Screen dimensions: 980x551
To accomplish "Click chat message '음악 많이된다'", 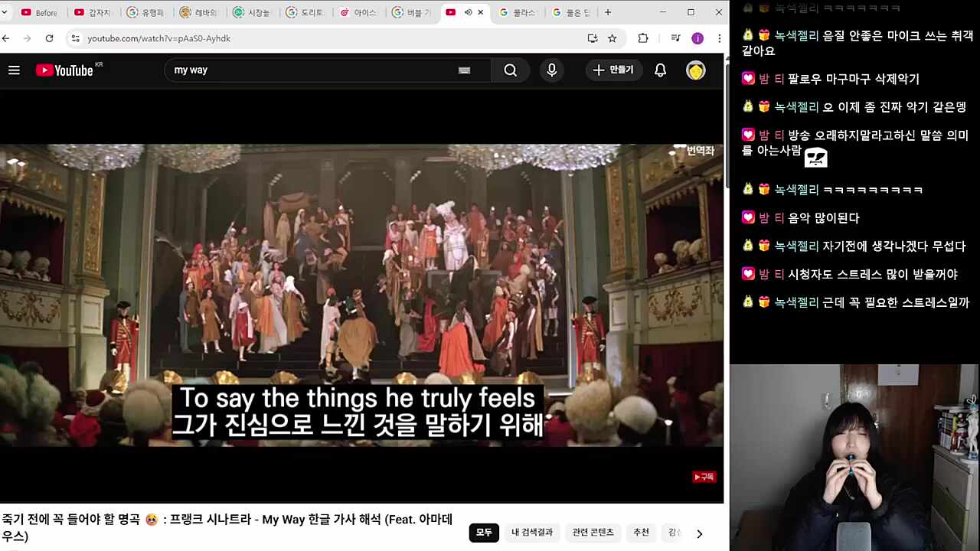I will pyautogui.click(x=824, y=218).
